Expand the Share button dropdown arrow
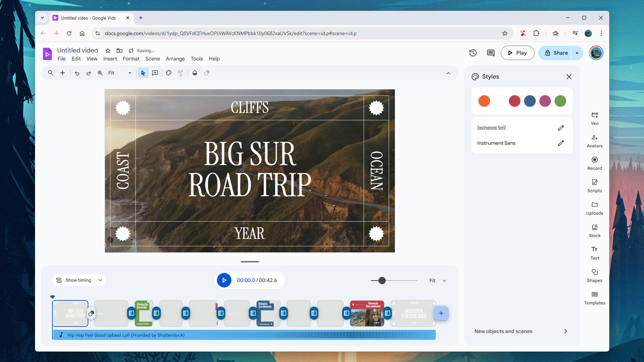 (577, 53)
